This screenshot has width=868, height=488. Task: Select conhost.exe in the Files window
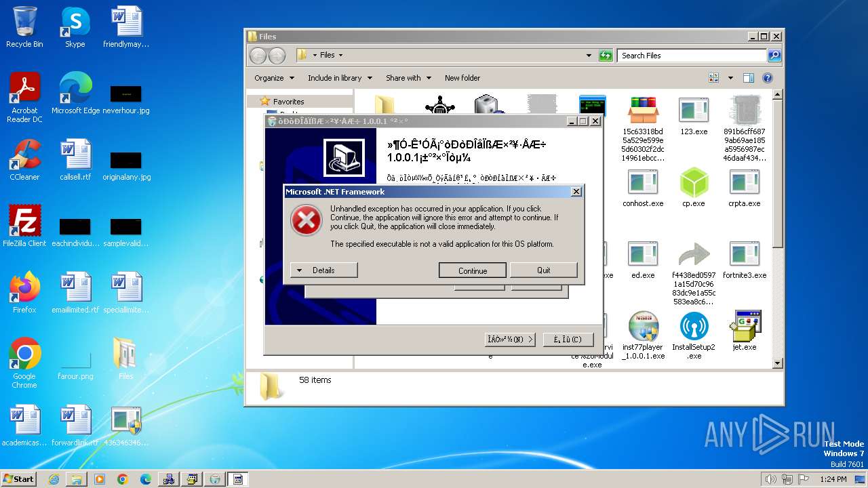[643, 188]
